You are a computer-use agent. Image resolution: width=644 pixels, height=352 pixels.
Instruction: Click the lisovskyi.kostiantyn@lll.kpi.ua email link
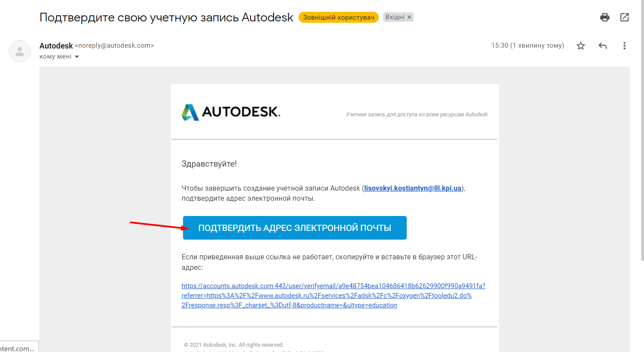[413, 188]
